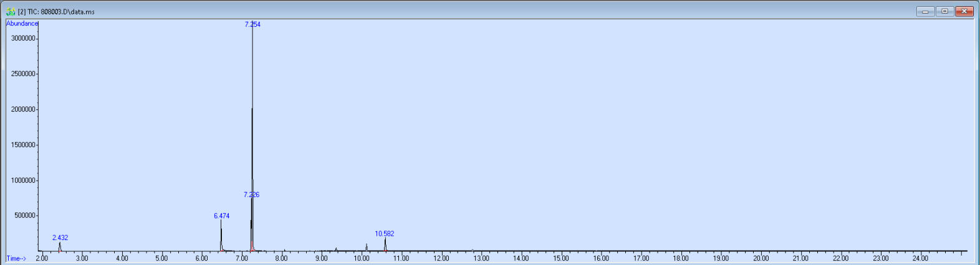Click the 5.00 time axis label
The width and height of the screenshot is (980, 265).
(x=161, y=258)
